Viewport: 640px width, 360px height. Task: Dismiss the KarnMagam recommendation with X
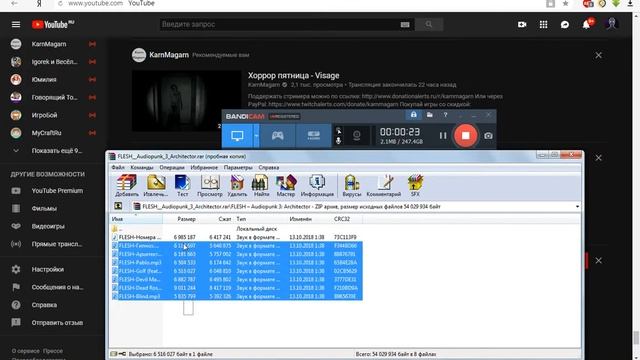[x=598, y=55]
